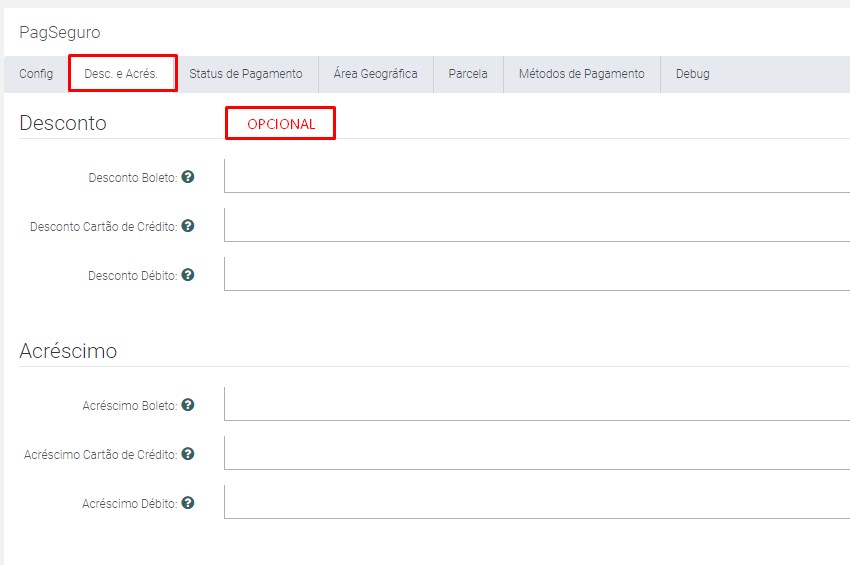Focus the Desconto Boleto input field
850x565 pixels.
[536, 175]
